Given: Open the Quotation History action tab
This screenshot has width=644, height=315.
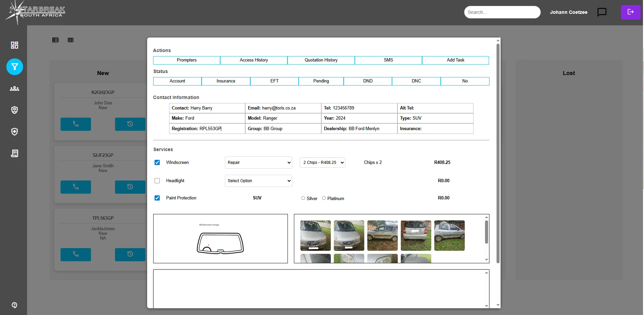Looking at the screenshot, I should tap(321, 60).
